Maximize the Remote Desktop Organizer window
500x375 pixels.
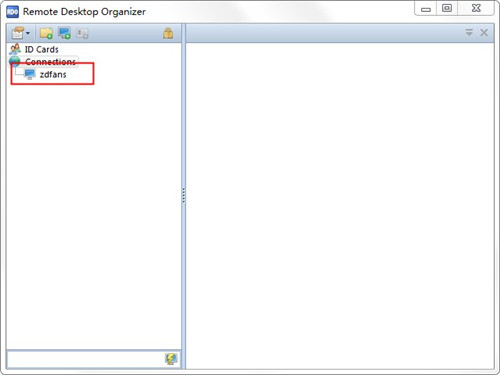(x=447, y=8)
